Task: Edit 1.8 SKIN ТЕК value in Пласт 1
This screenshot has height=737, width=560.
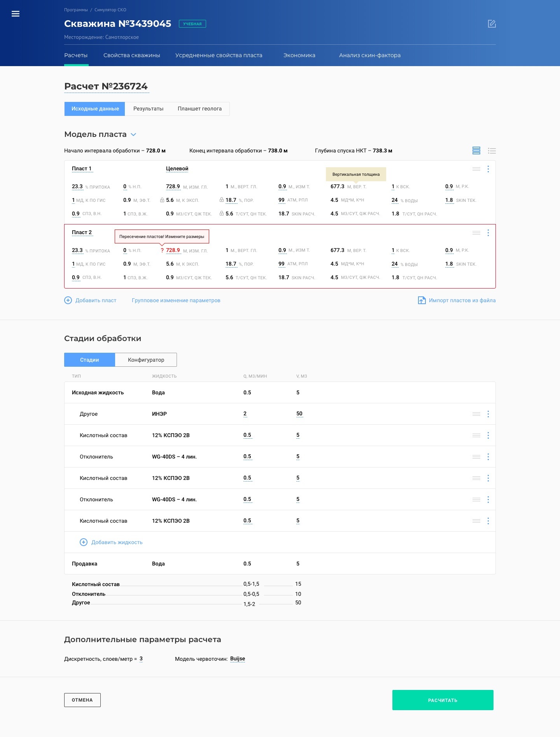Action: (449, 200)
